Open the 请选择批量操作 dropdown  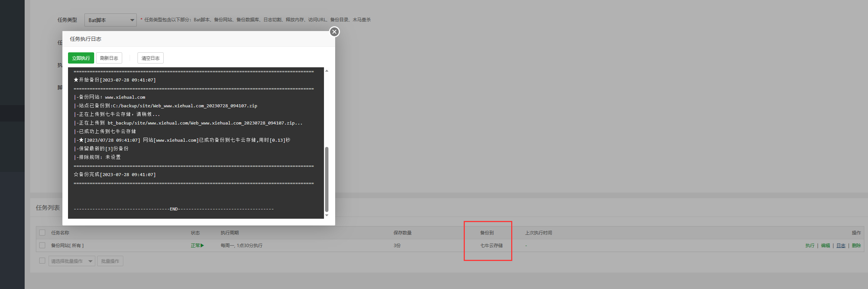point(72,261)
